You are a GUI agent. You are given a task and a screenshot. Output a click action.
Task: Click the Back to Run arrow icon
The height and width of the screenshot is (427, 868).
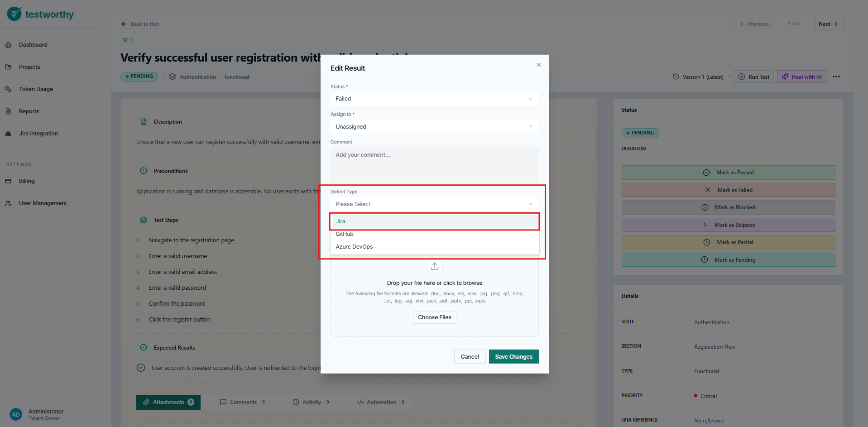(124, 24)
